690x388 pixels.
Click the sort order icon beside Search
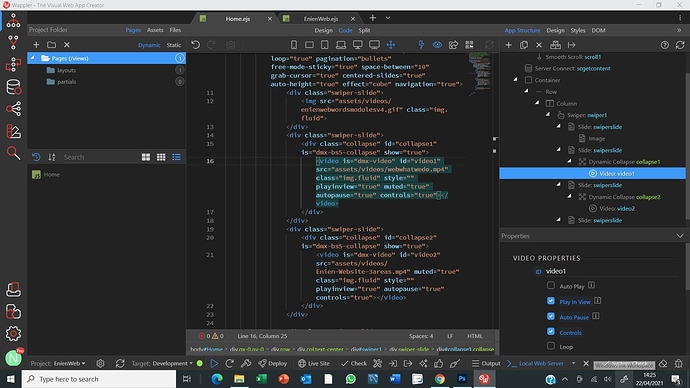(51, 157)
